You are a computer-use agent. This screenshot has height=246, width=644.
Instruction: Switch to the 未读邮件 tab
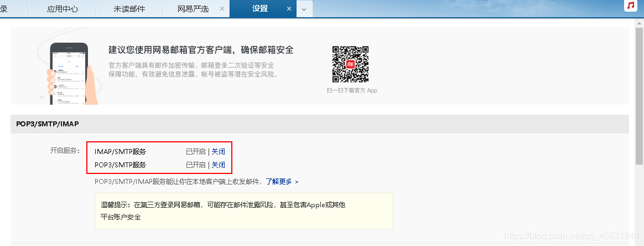[x=129, y=9]
